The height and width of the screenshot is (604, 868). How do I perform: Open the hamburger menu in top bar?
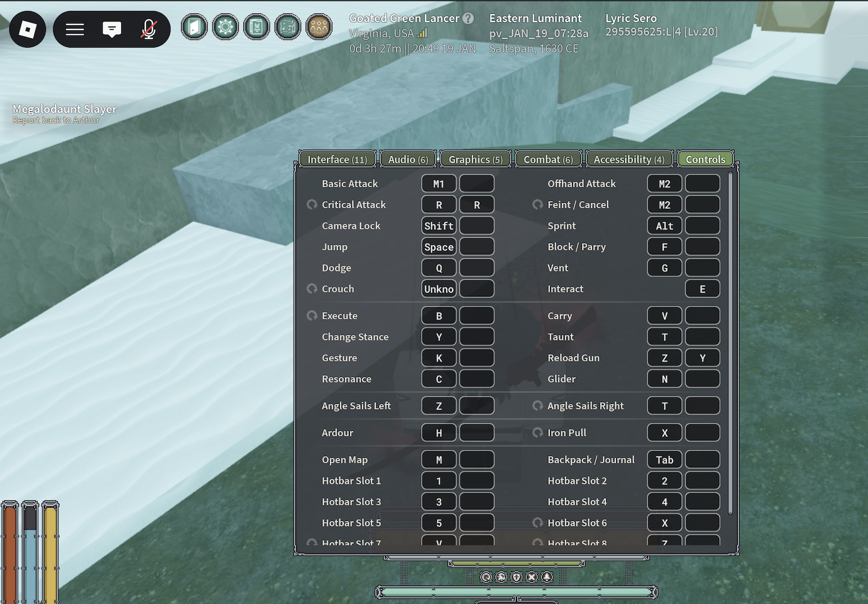(75, 29)
